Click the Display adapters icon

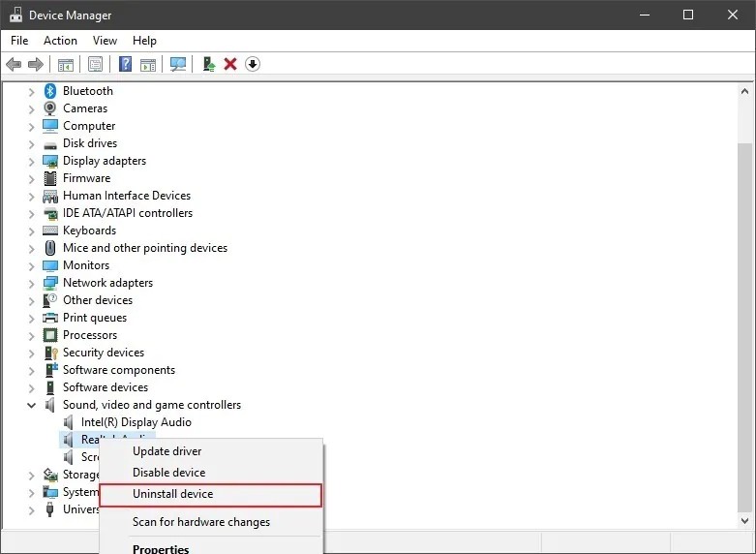pos(50,161)
